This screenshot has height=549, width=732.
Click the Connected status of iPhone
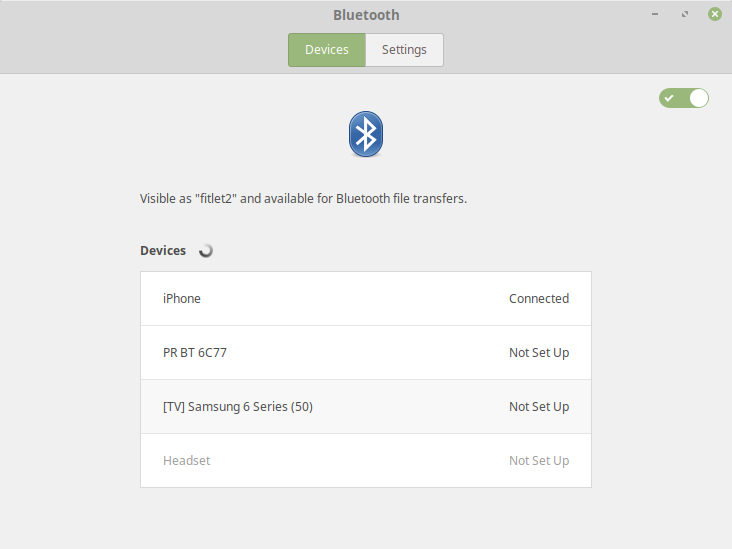tap(539, 298)
